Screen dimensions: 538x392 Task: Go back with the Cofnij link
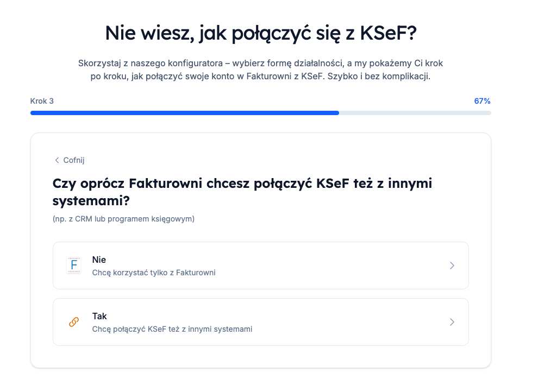click(74, 160)
